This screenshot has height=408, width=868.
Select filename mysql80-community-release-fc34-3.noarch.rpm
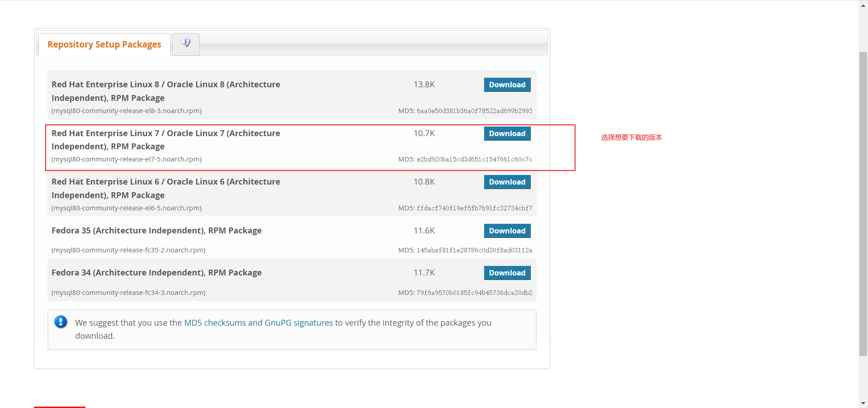(x=128, y=293)
